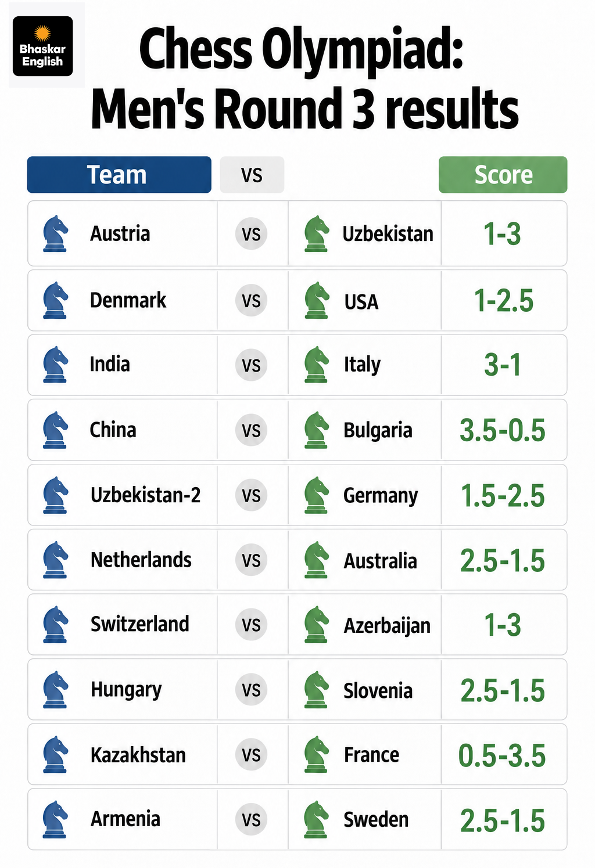Click the Bhaskar English logo

pyautogui.click(x=43, y=46)
